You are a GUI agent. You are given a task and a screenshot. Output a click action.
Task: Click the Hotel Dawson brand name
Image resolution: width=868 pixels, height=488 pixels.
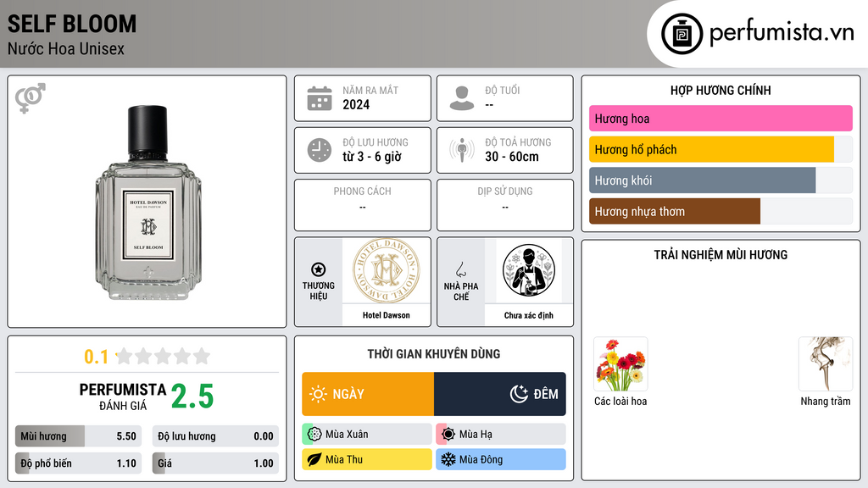coord(387,315)
